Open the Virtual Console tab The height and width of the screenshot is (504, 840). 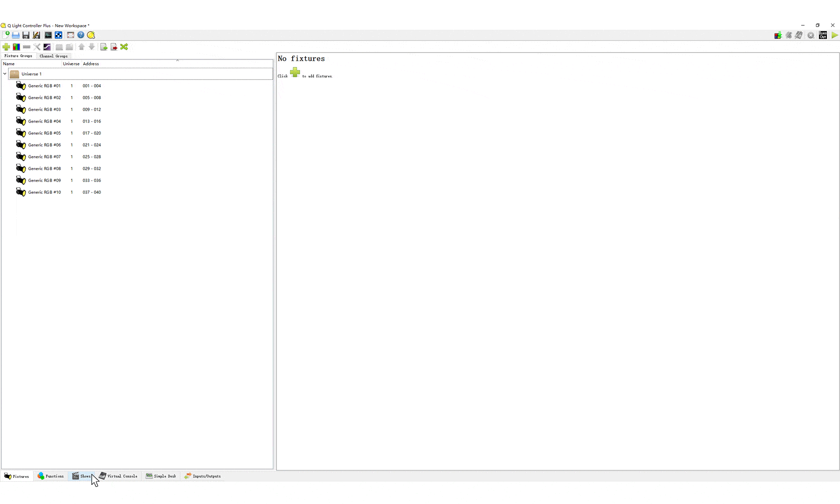[x=118, y=476]
